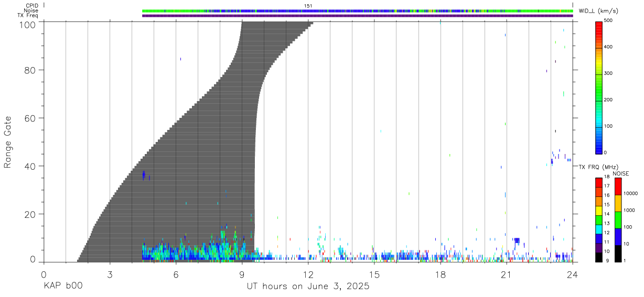
Task: Pick the black swatch in TX FRQ legend
Action: click(598, 257)
